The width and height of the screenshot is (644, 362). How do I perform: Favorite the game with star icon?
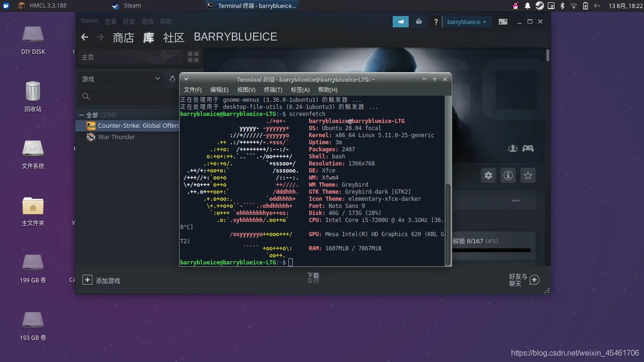[528, 175]
